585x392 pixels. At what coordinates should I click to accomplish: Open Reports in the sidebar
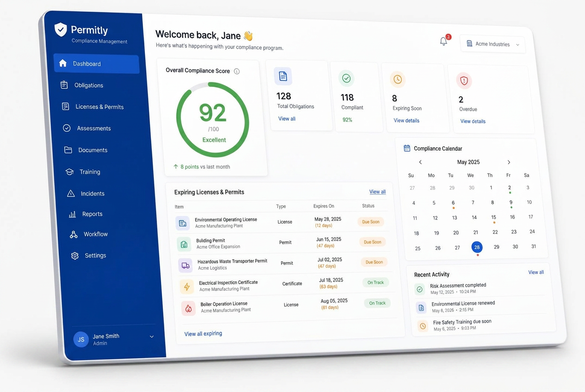[86, 214]
